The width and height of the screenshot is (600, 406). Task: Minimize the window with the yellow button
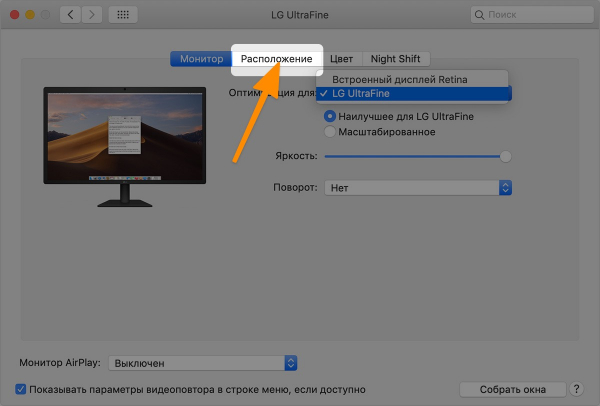[x=30, y=15]
